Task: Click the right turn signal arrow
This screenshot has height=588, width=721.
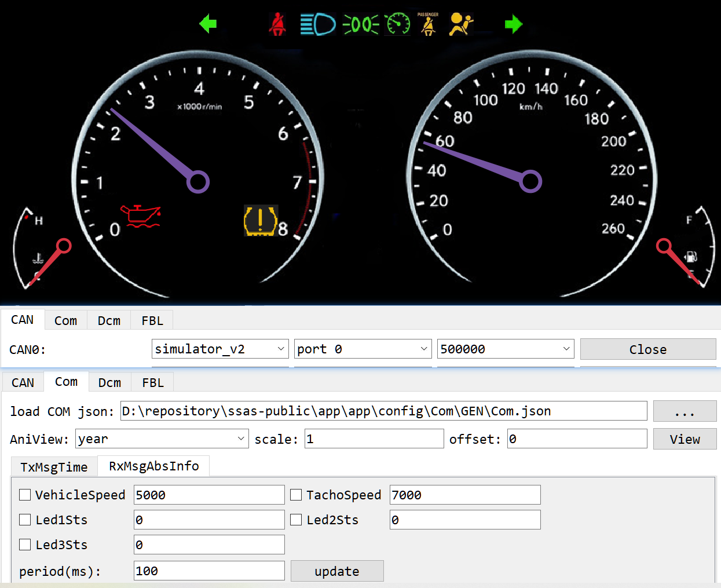Action: click(x=514, y=24)
